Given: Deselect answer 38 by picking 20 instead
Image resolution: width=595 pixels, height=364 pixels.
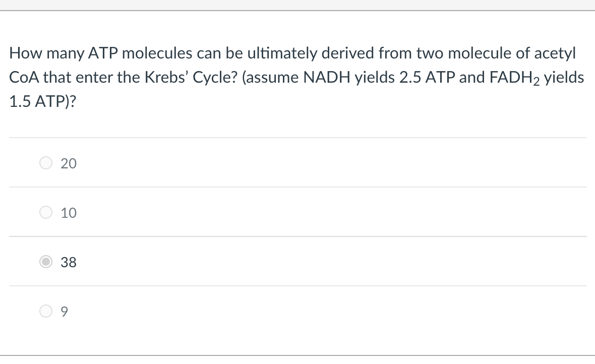Looking at the screenshot, I should [46, 163].
